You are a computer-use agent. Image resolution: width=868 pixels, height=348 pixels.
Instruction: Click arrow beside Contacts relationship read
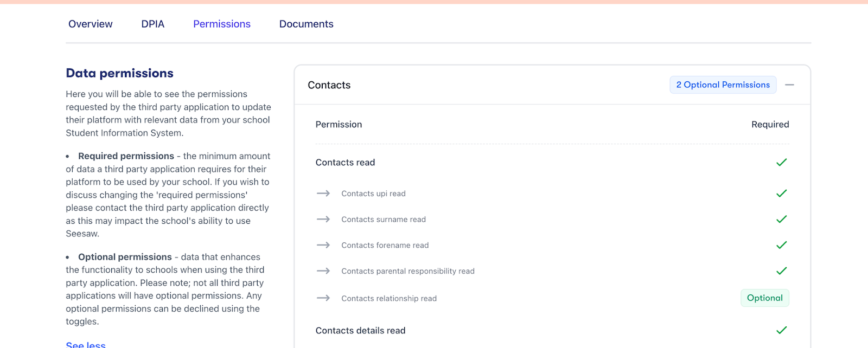(x=323, y=298)
